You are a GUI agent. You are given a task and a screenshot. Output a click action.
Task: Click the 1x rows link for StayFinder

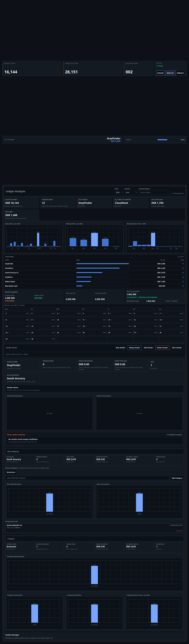183,264
